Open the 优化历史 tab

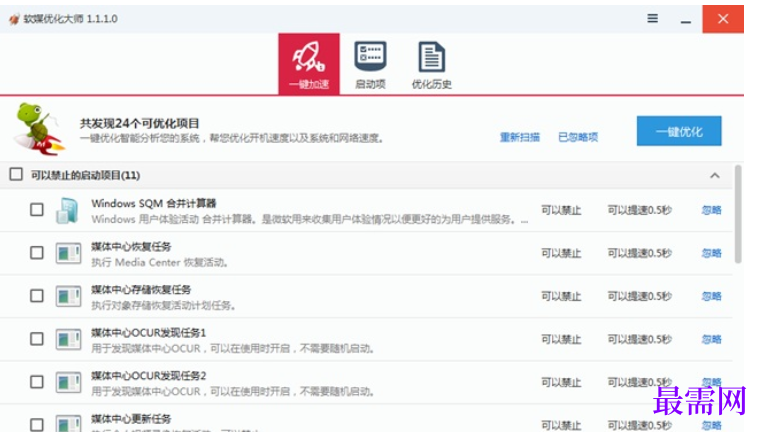(x=431, y=64)
